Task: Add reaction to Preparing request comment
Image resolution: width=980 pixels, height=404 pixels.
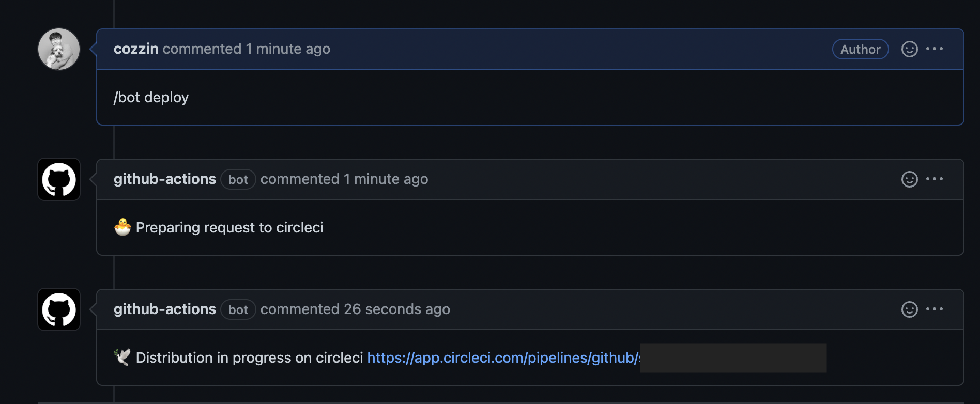Action: point(909,179)
